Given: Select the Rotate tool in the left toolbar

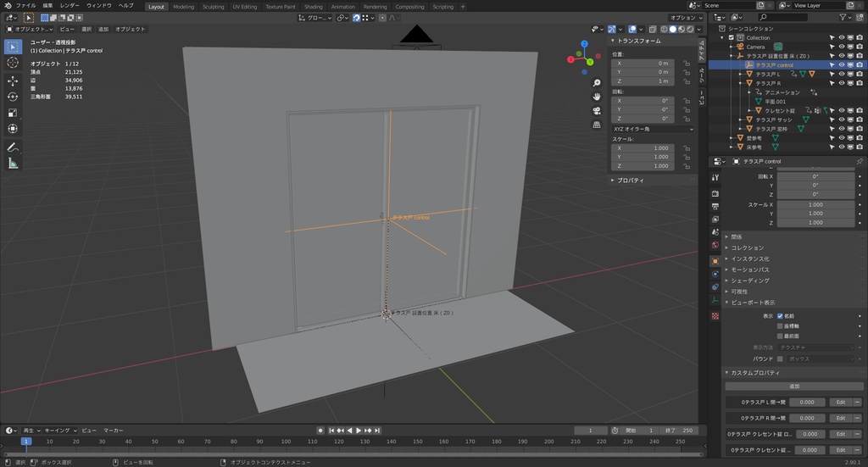Looking at the screenshot, I should tap(13, 97).
